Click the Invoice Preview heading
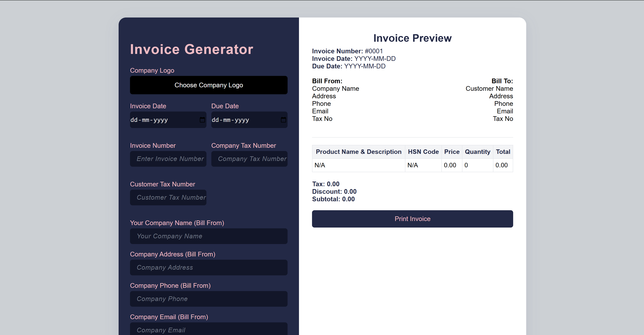The image size is (644, 335). (x=412, y=38)
